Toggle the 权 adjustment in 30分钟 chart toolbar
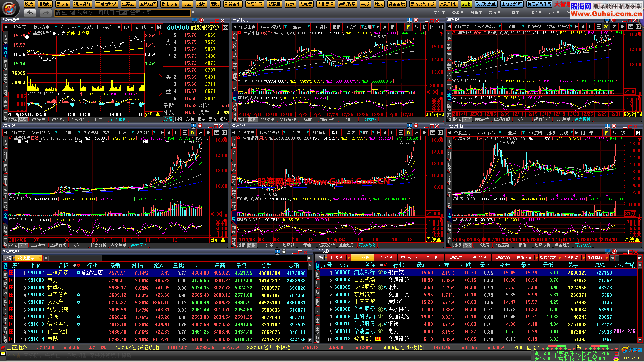This screenshot has width=644, height=362. pos(409,27)
